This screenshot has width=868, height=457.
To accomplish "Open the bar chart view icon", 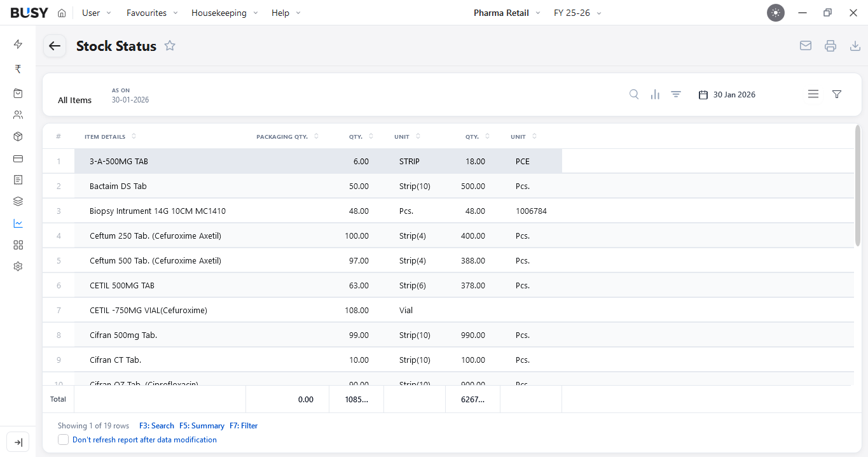I will coord(655,94).
